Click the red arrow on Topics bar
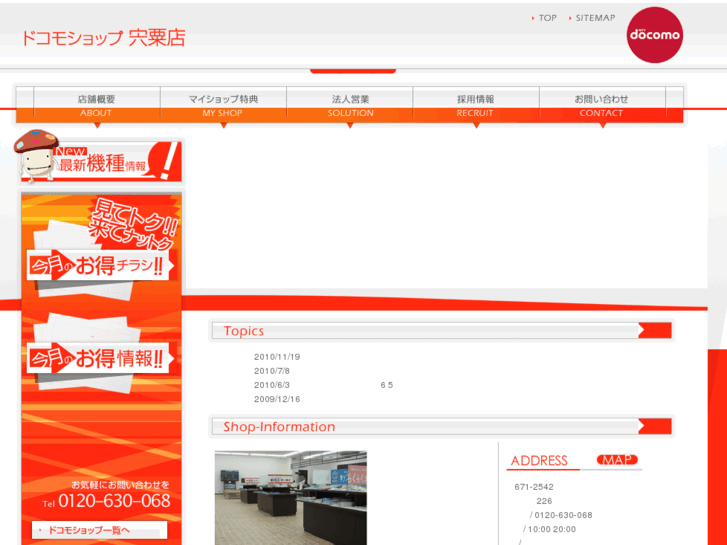The height and width of the screenshot is (545, 727). [x=655, y=331]
